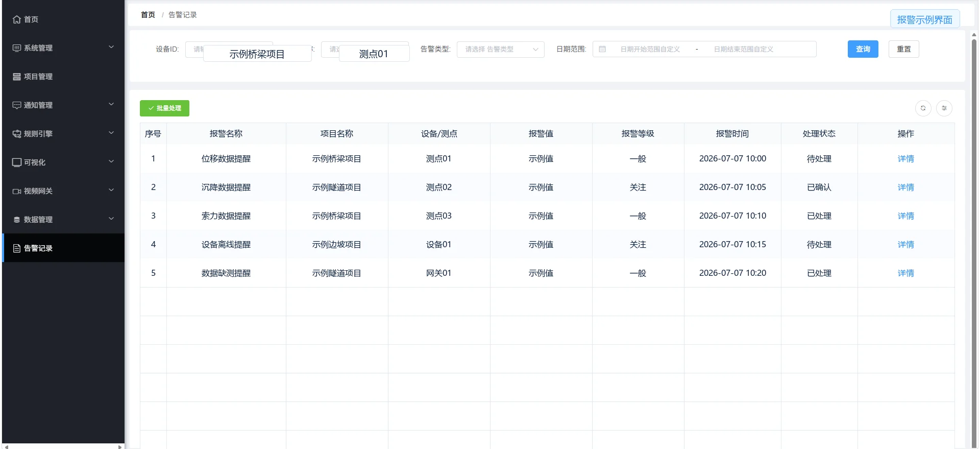
Task: Click the 告警记录 document icon
Action: pos(17,248)
